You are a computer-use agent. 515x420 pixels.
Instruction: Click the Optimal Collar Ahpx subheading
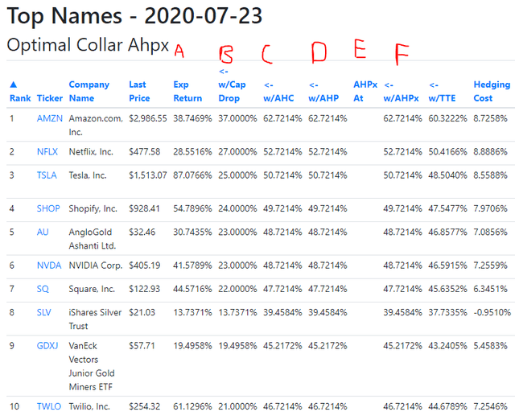click(x=88, y=45)
